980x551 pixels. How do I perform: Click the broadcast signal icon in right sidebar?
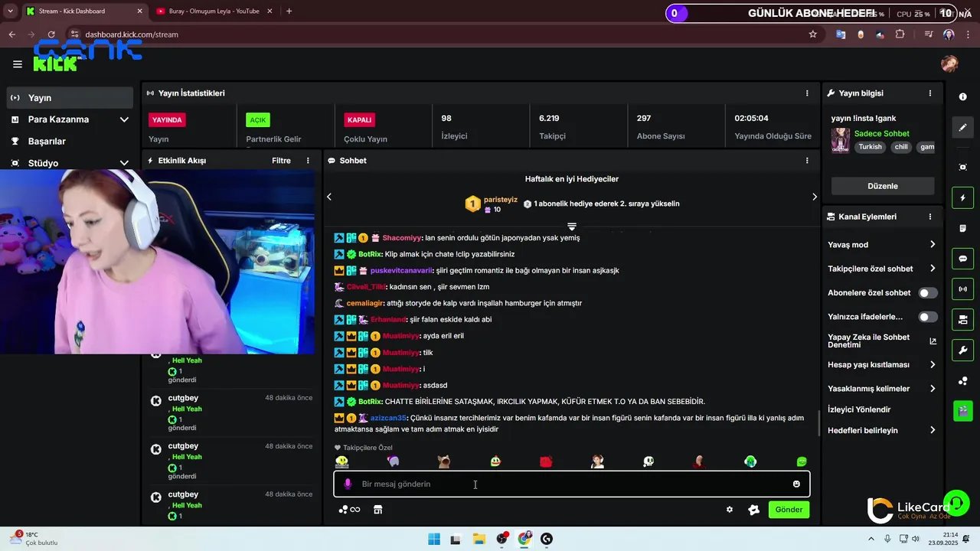click(963, 289)
